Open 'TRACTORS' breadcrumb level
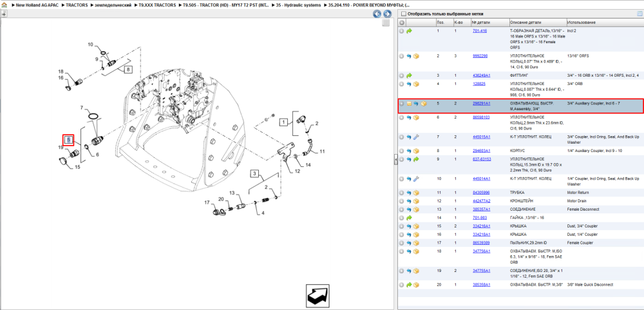Screen dimensions: 644x310 point(77,5)
